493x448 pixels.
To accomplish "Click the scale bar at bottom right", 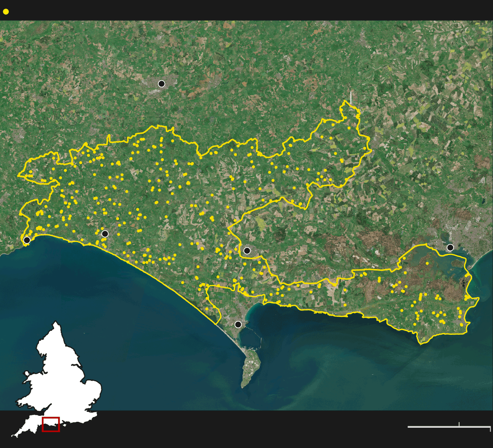I will [449, 427].
